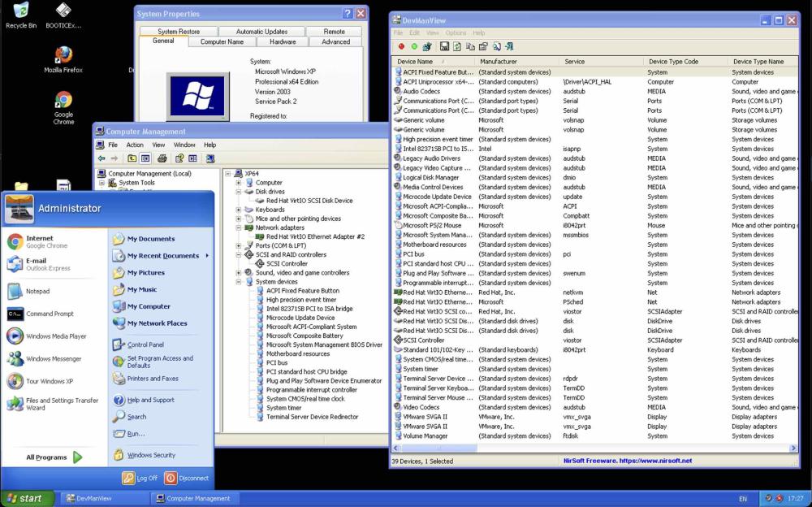Screen dimensions: 812x507
Task: Switch to the Hardware tab in System Properties
Action: 283,42
